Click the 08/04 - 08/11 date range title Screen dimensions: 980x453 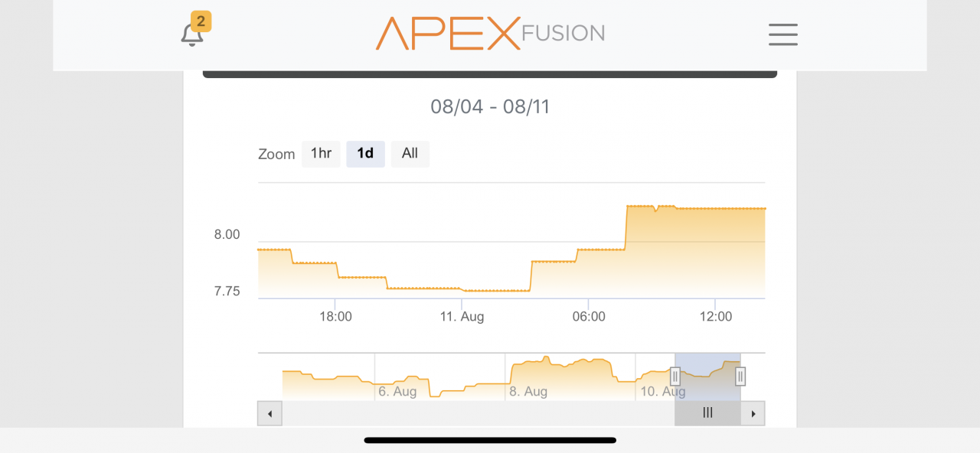[x=490, y=106]
